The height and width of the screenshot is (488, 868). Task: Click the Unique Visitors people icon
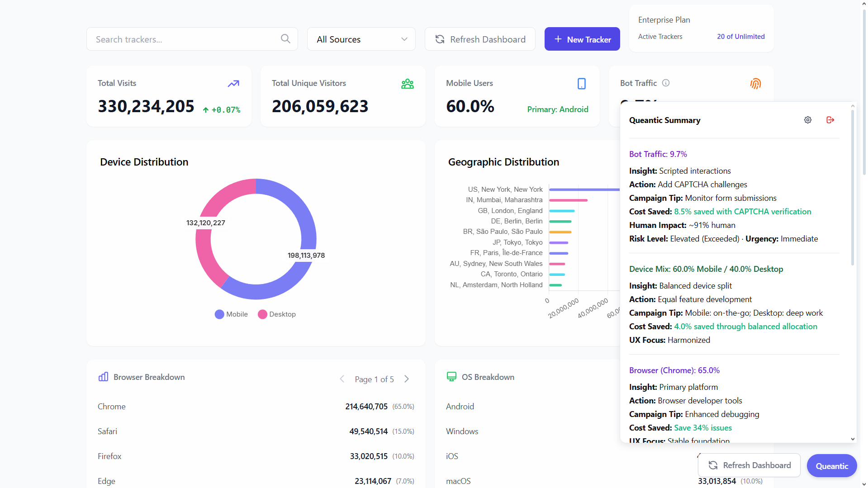(408, 84)
